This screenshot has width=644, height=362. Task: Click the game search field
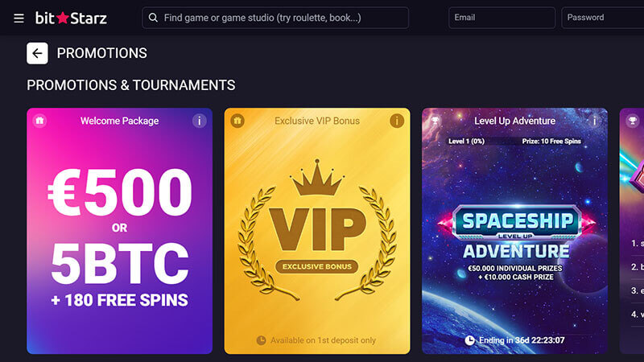click(x=282, y=18)
